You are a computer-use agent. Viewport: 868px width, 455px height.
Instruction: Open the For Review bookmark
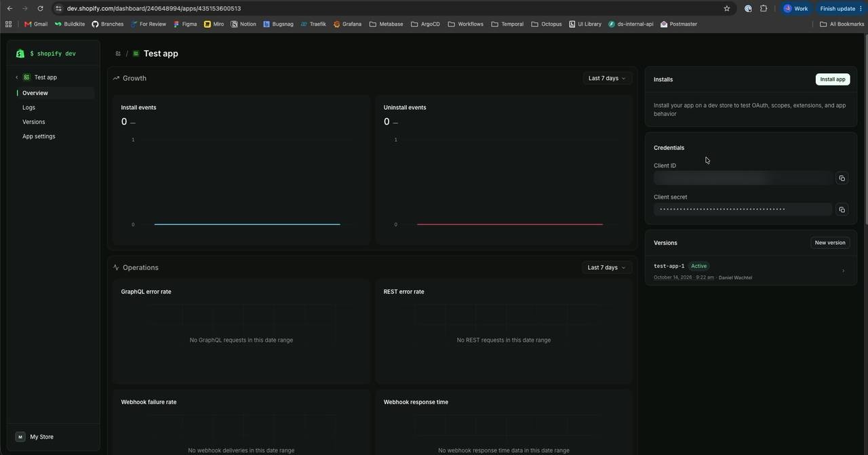pos(148,24)
